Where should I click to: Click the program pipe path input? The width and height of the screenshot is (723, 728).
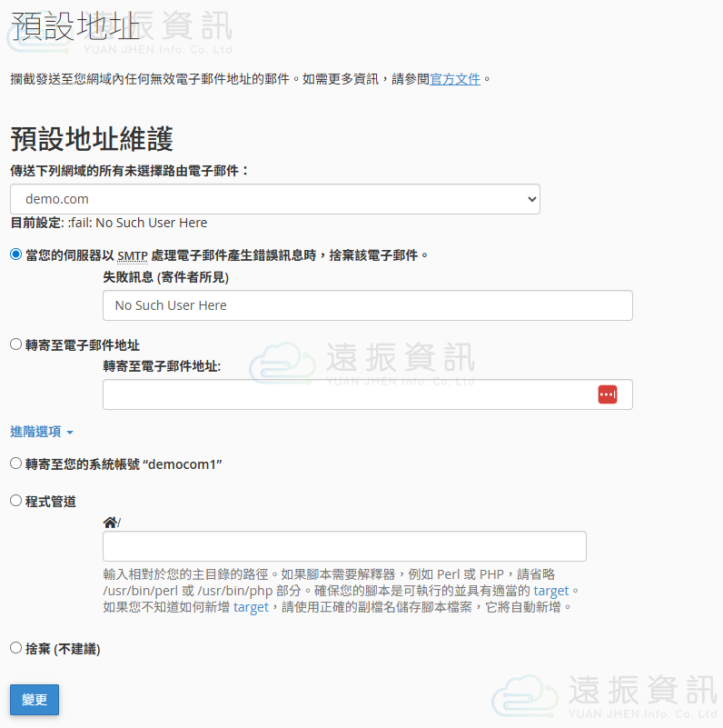[x=344, y=546]
